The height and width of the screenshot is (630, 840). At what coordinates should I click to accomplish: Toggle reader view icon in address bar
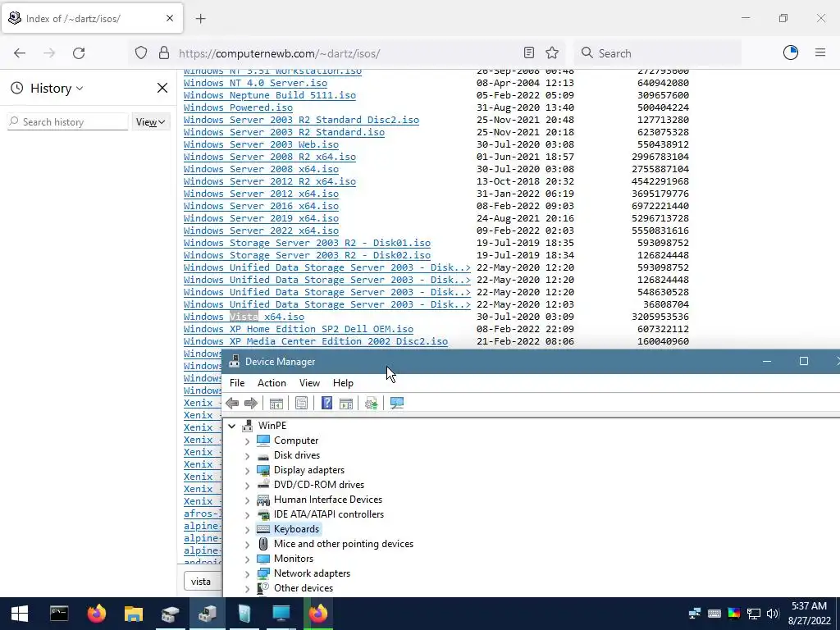point(529,52)
